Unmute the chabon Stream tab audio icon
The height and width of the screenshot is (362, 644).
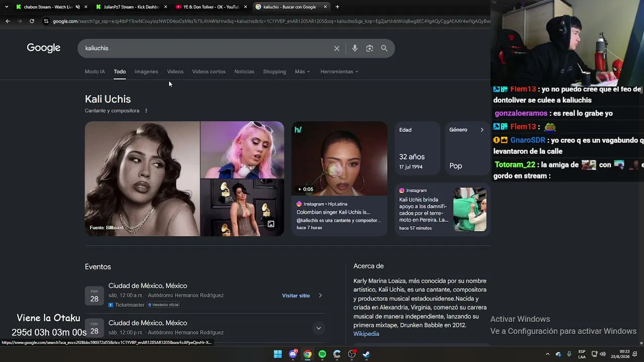pos(77,7)
